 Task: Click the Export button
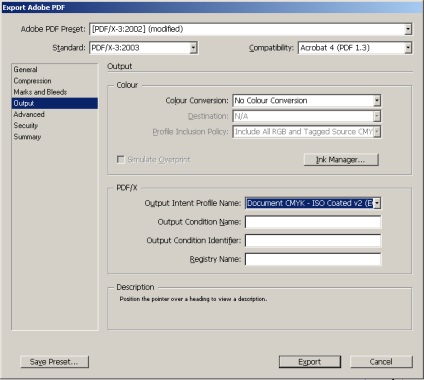[310, 362]
